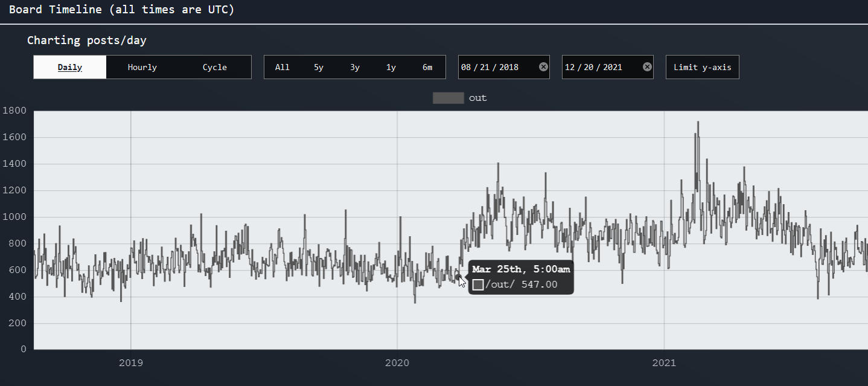Click month 12 in end date

coord(570,67)
